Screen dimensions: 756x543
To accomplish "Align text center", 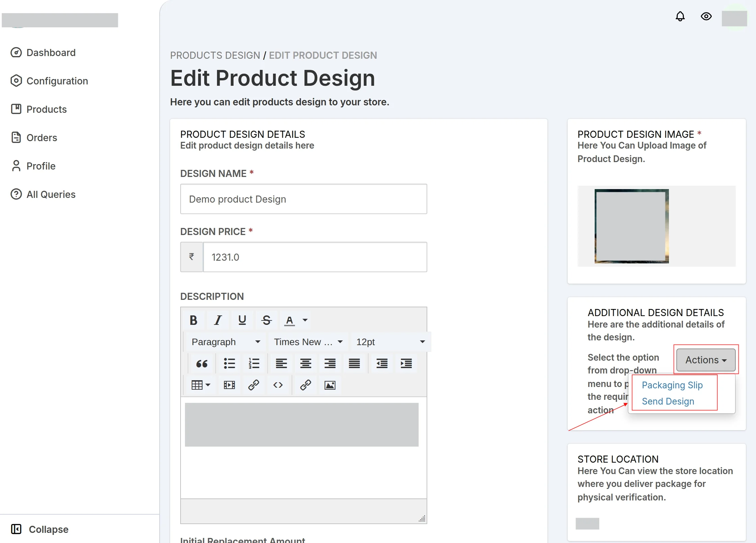I will [306, 363].
